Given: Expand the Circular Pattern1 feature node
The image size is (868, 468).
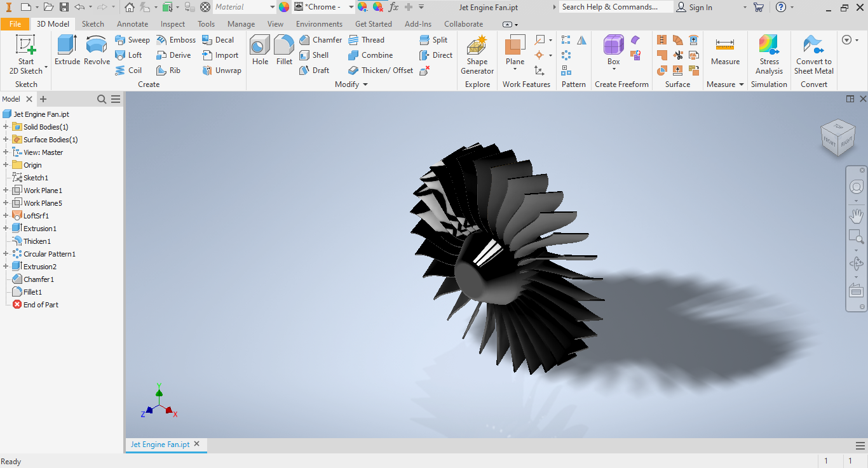Looking at the screenshot, I should coord(6,254).
